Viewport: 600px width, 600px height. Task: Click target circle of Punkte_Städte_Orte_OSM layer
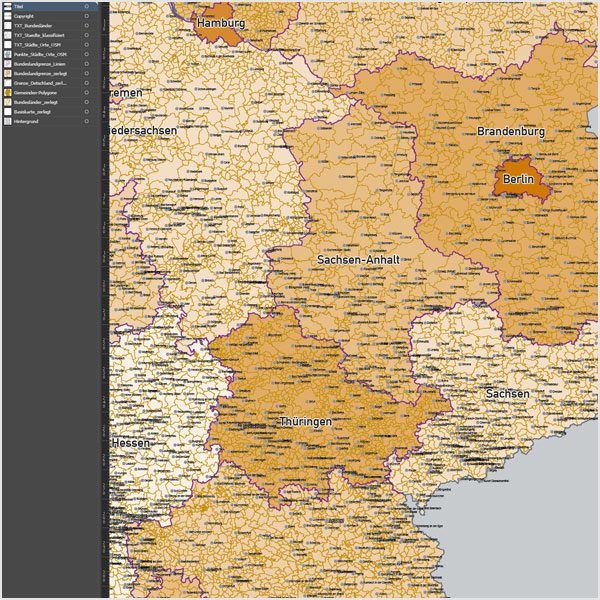click(x=87, y=54)
